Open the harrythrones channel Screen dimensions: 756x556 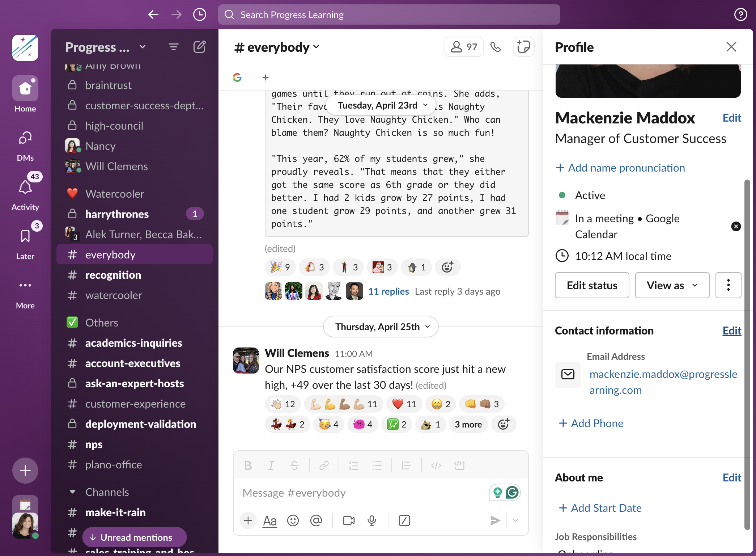(135, 214)
